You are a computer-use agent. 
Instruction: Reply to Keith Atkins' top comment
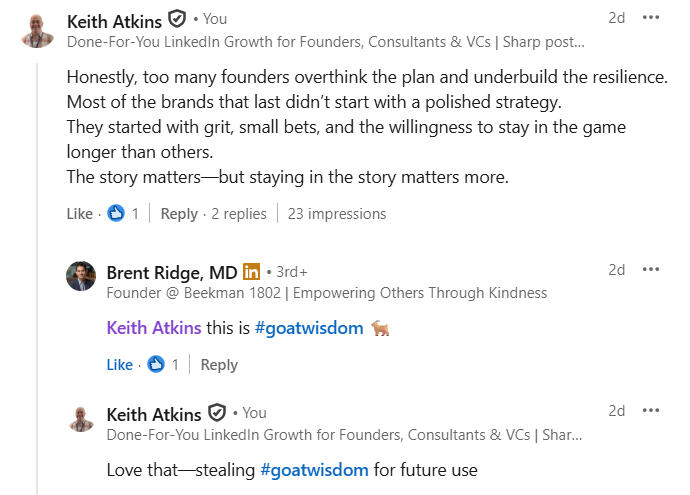[x=179, y=214]
